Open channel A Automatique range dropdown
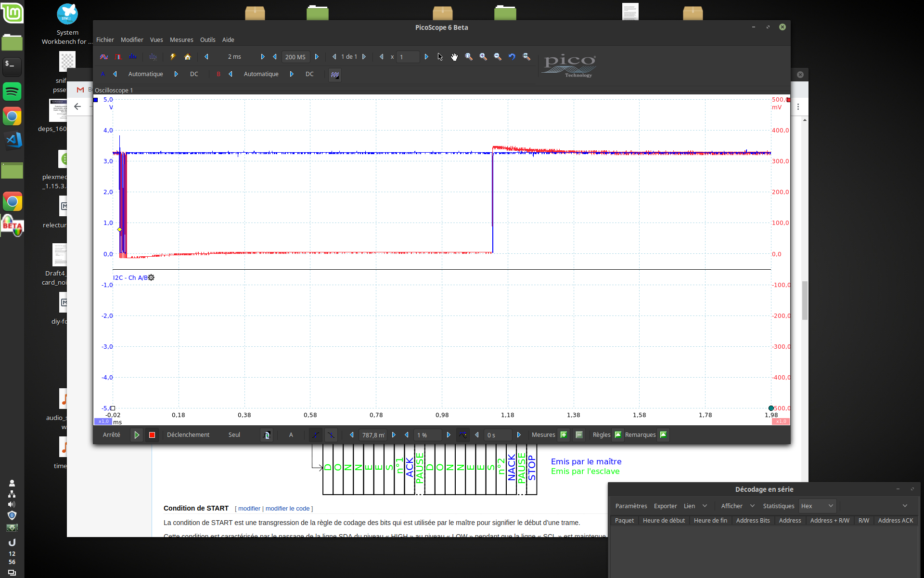The image size is (924, 578). (145, 74)
